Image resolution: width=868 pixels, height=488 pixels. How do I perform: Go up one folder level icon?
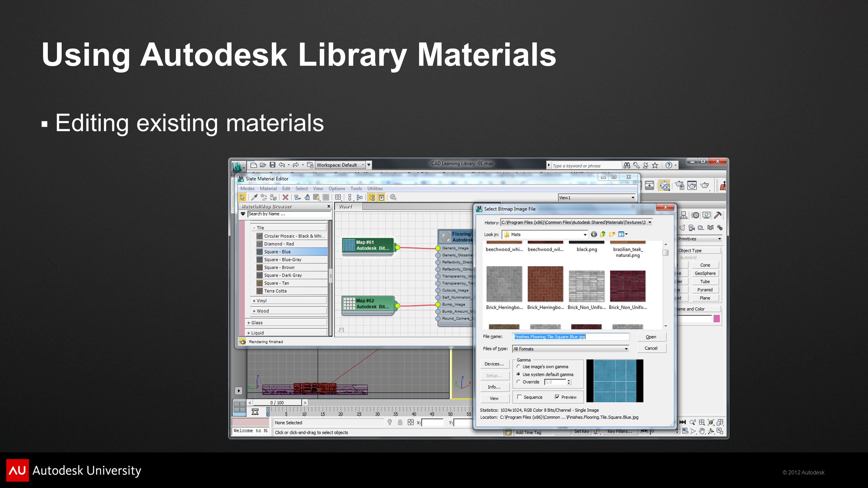pos(603,234)
